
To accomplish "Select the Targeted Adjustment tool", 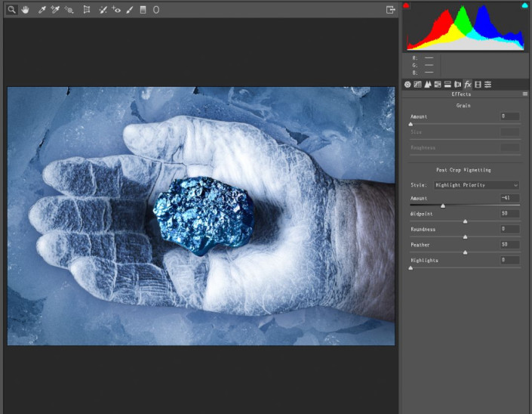I will pos(69,10).
